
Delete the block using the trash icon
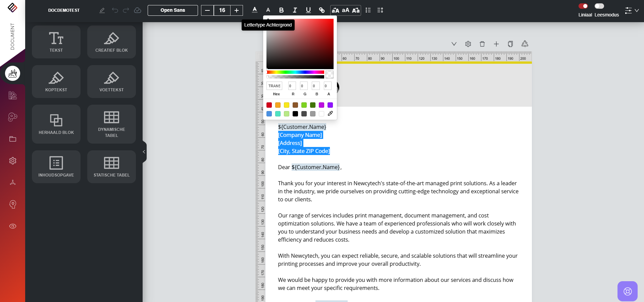click(x=482, y=44)
